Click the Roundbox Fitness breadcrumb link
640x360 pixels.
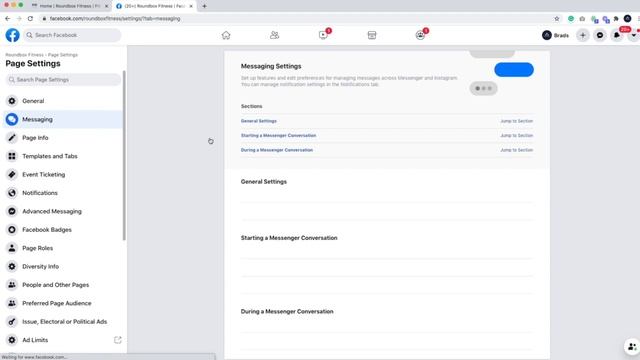[x=24, y=55]
